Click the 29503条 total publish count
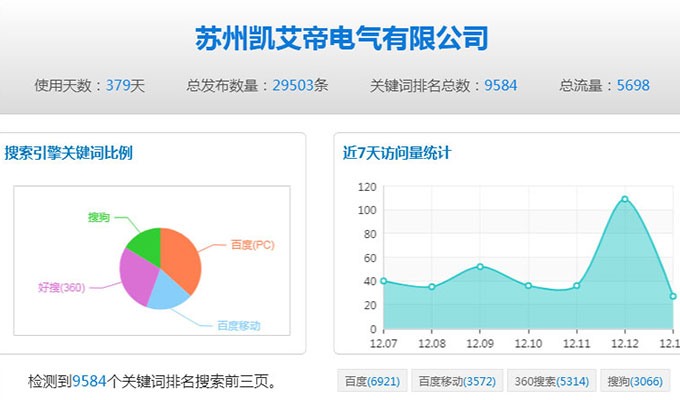The image size is (680, 400). (300, 85)
